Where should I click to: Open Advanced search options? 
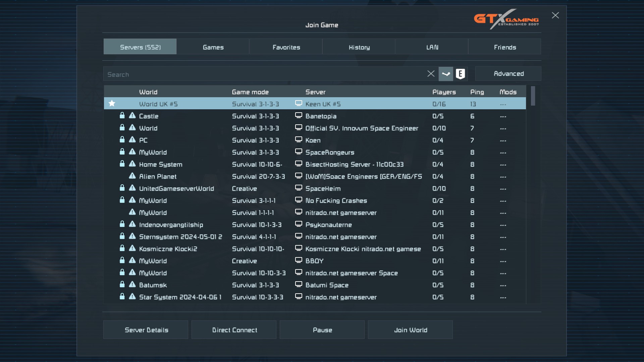click(x=508, y=74)
